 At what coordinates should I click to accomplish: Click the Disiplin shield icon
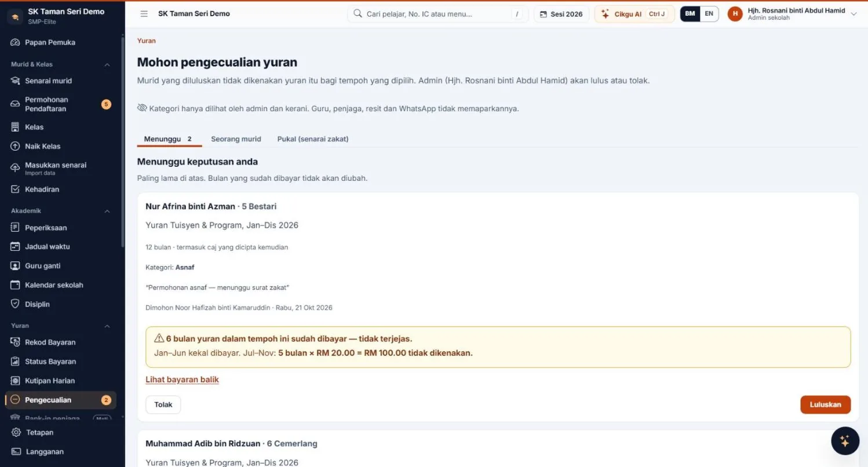point(15,304)
